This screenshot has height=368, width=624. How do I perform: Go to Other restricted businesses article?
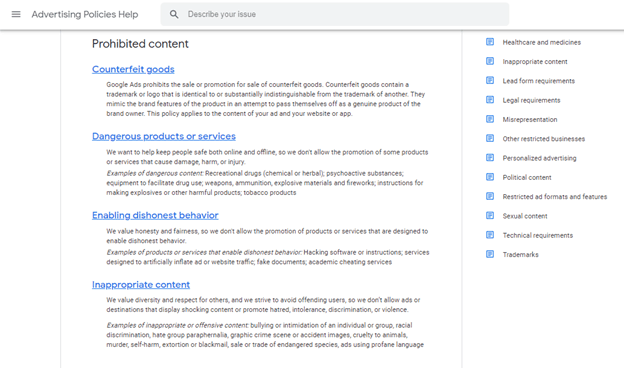point(544,139)
